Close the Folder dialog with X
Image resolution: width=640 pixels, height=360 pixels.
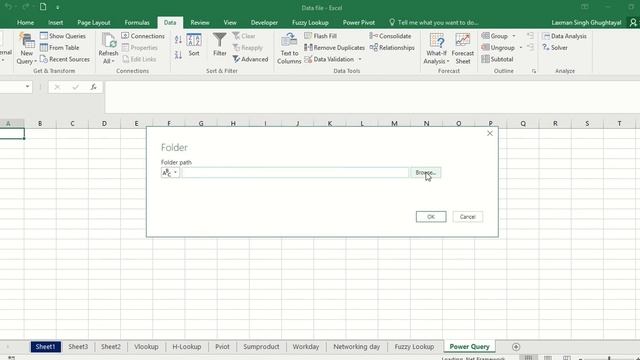click(490, 133)
